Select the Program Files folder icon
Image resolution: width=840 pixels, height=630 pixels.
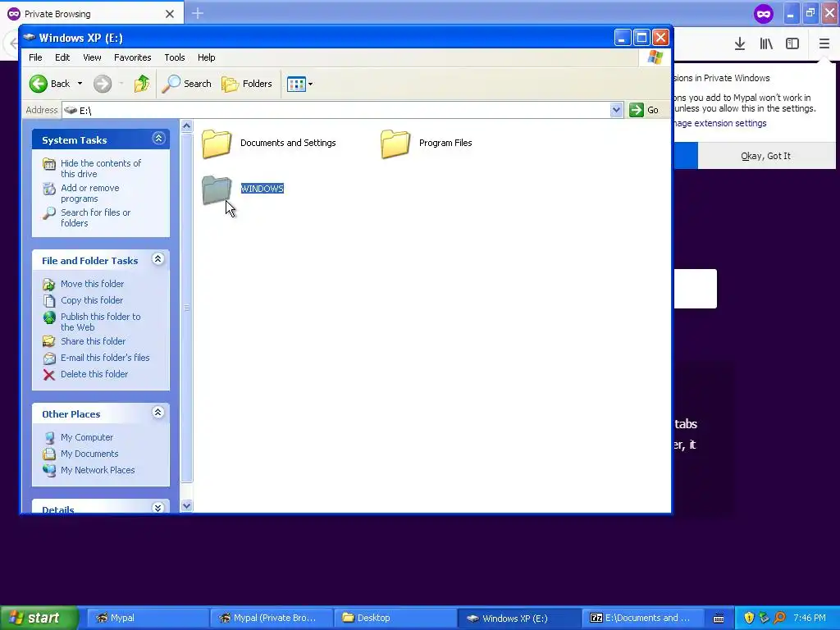395,144
